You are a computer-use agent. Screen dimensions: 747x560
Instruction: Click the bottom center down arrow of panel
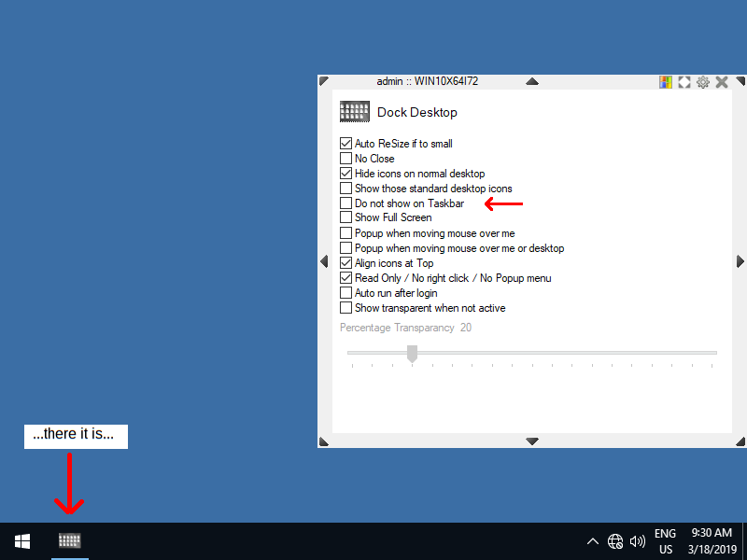(532, 441)
